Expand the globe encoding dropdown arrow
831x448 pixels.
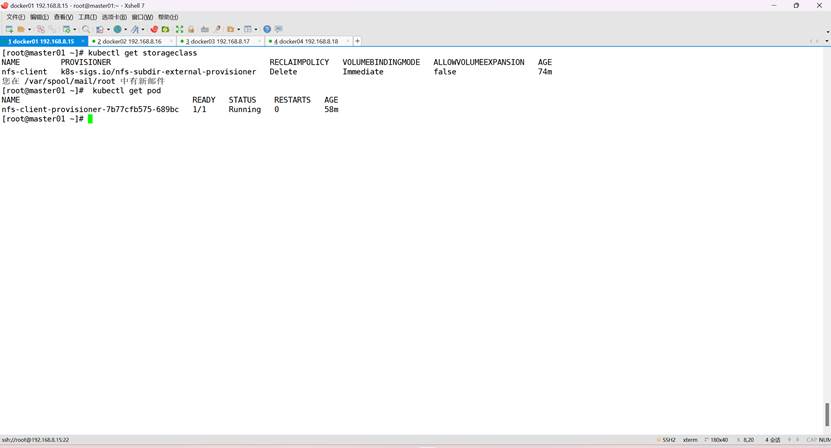tap(126, 29)
